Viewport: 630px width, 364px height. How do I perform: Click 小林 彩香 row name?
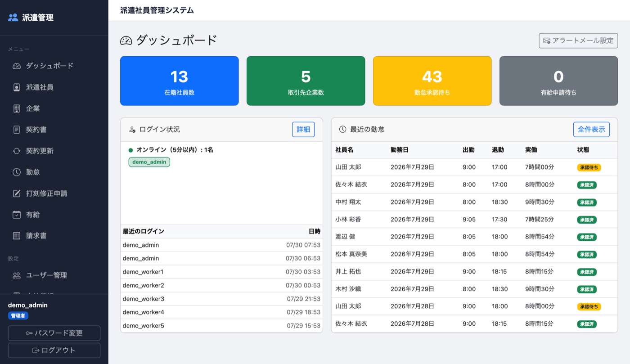pos(348,220)
